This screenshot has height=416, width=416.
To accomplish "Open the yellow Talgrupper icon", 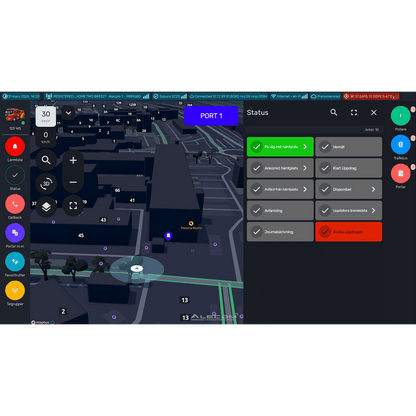I will (15, 290).
